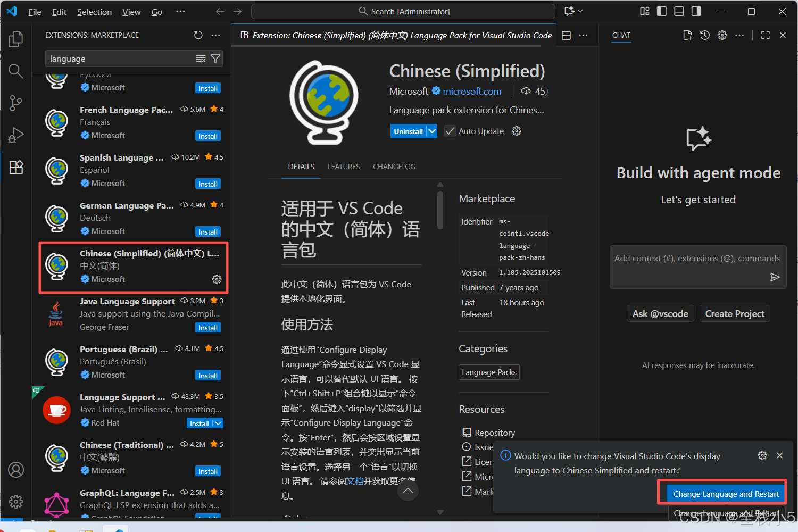This screenshot has height=532, width=798.
Task: Open the Repository resource link
Action: tap(495, 433)
